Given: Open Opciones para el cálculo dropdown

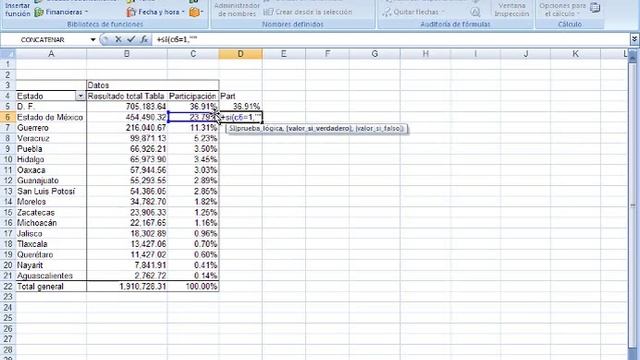Looking at the screenshot, I should pyautogui.click(x=562, y=10).
